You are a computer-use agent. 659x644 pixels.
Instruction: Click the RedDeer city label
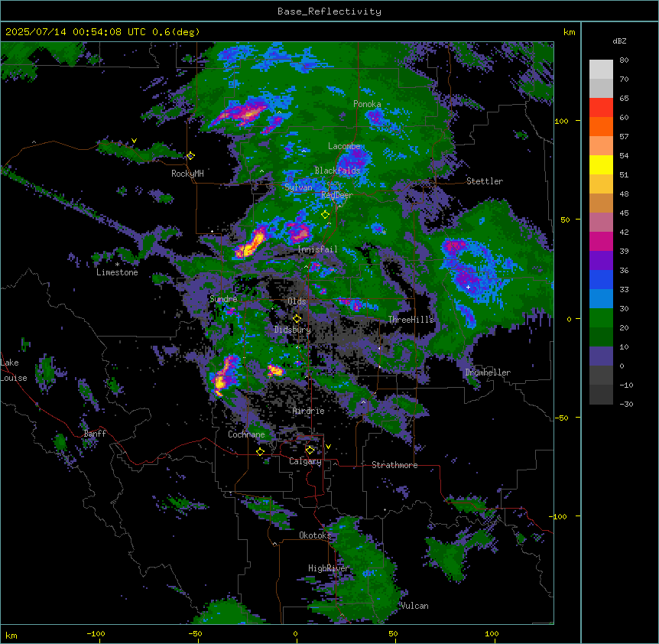coord(337,195)
